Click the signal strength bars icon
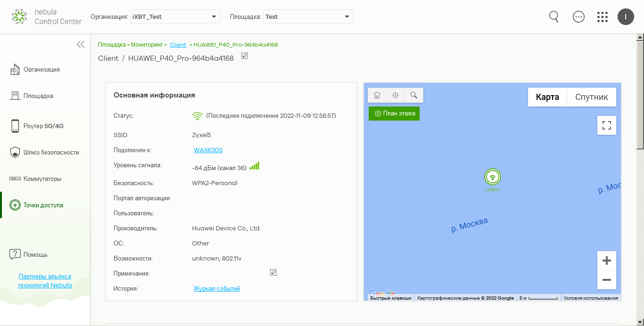644x326 pixels. 255,166
